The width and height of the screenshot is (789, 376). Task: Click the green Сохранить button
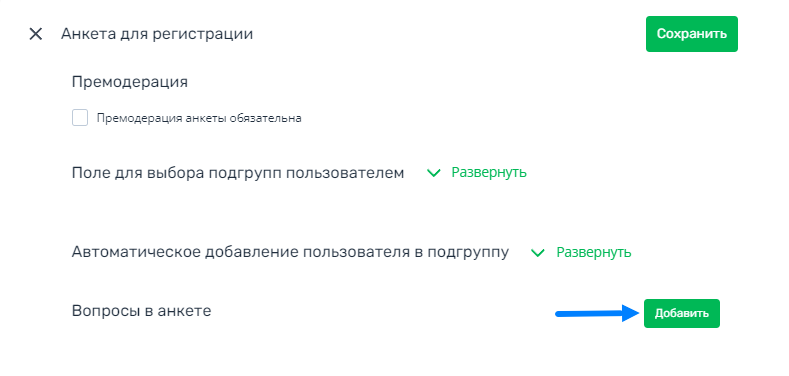click(691, 34)
